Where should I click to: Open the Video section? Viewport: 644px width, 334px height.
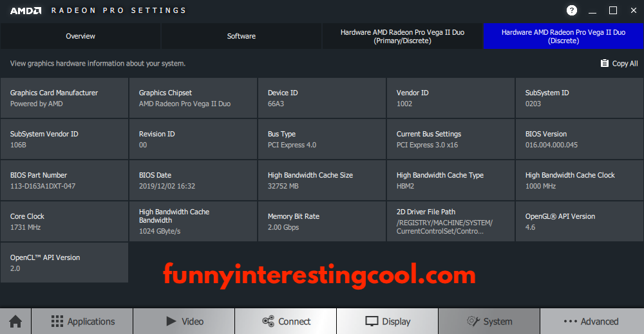click(x=184, y=321)
